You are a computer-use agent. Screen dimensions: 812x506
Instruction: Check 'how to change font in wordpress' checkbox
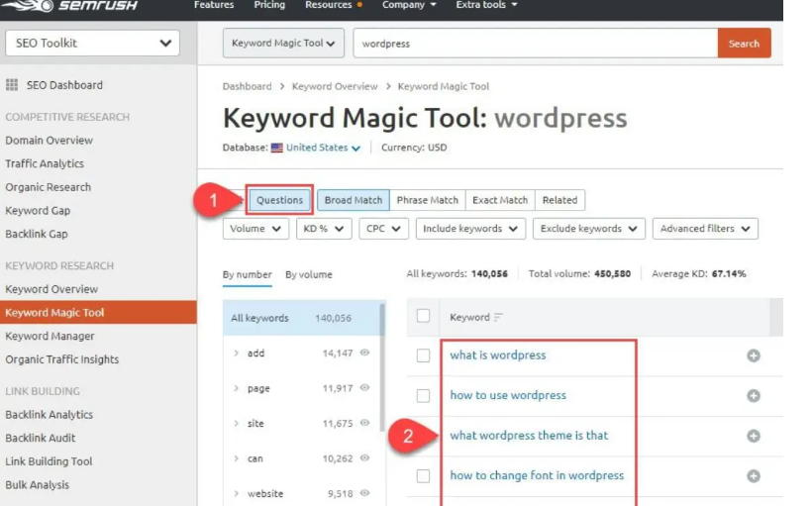pyautogui.click(x=423, y=476)
